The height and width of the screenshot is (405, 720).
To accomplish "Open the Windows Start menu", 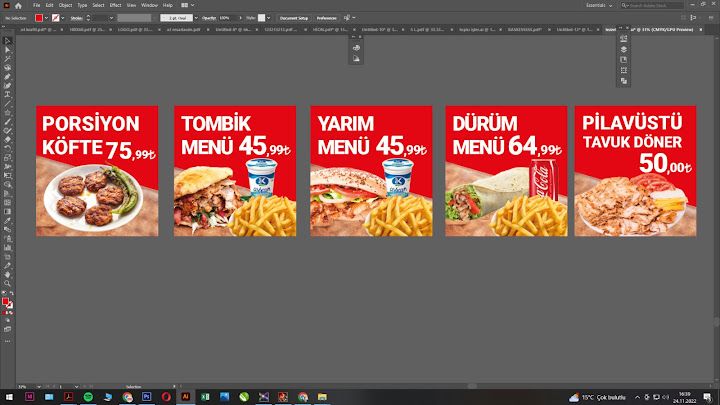I will [x=9, y=397].
